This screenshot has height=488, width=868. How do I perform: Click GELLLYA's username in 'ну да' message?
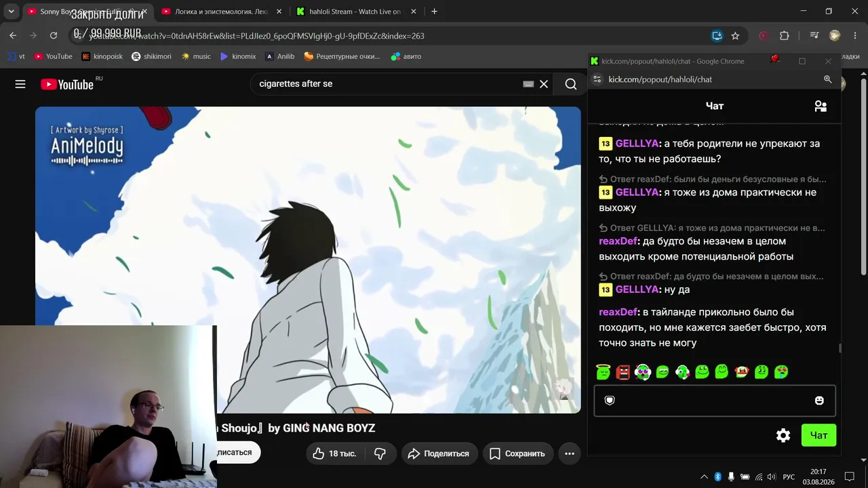click(637, 289)
